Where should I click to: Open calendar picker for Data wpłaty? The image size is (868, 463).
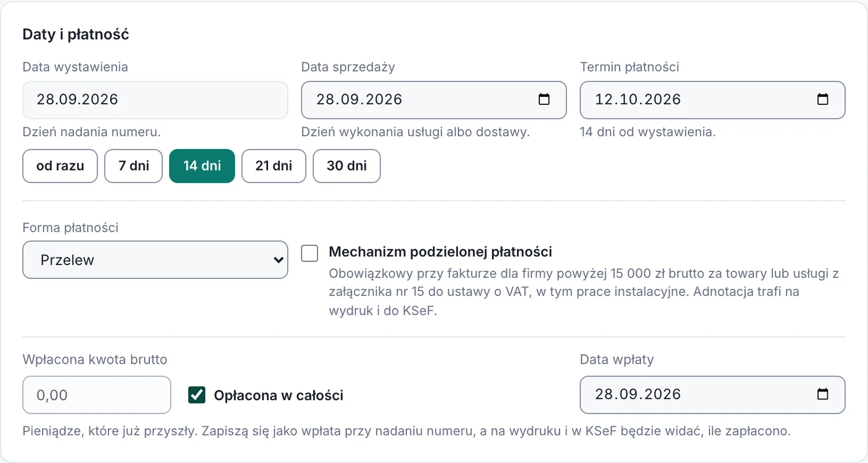[822, 394]
